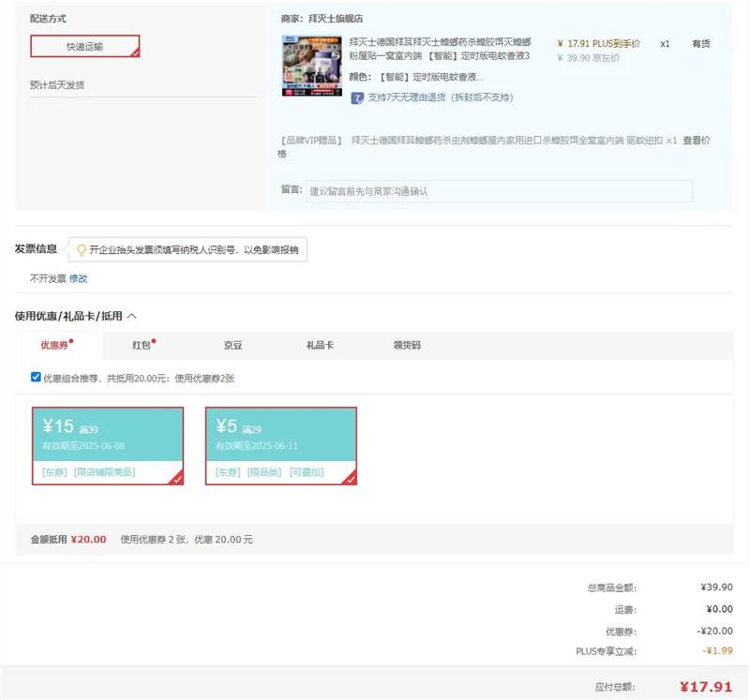
Task: Open the 领货码 tab
Action: coord(407,346)
